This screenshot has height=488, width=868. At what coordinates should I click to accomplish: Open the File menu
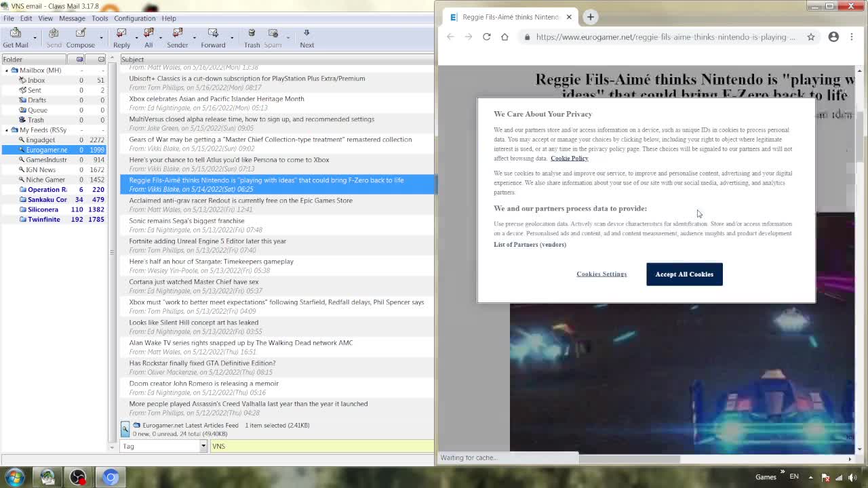point(9,18)
